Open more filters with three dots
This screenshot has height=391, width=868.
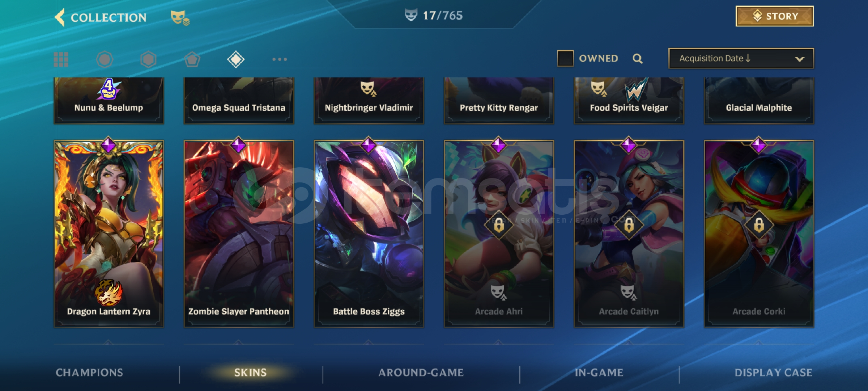coord(280,59)
